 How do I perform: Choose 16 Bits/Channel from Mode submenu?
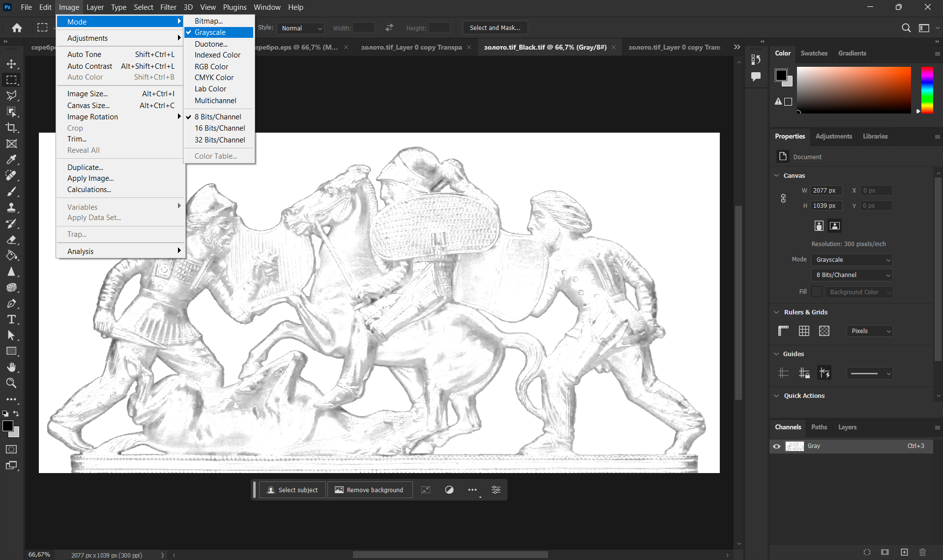point(219,128)
